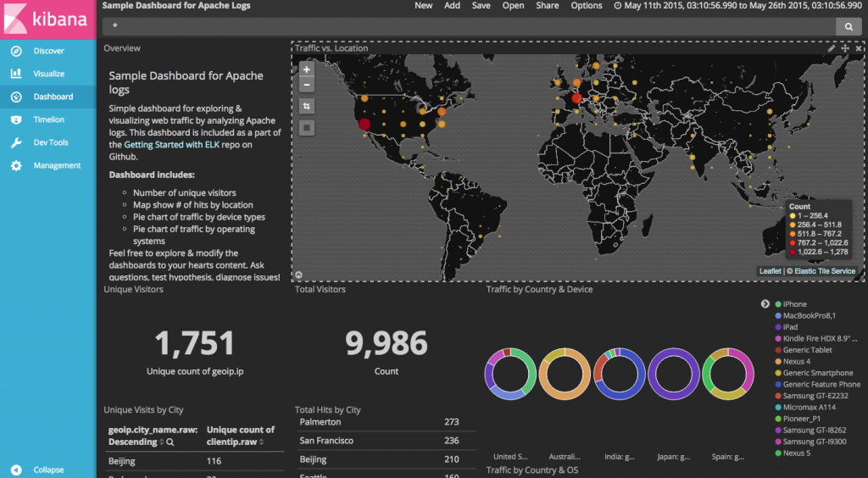The width and height of the screenshot is (868, 478).
Task: Click the Japan donut chart
Action: [674, 374]
